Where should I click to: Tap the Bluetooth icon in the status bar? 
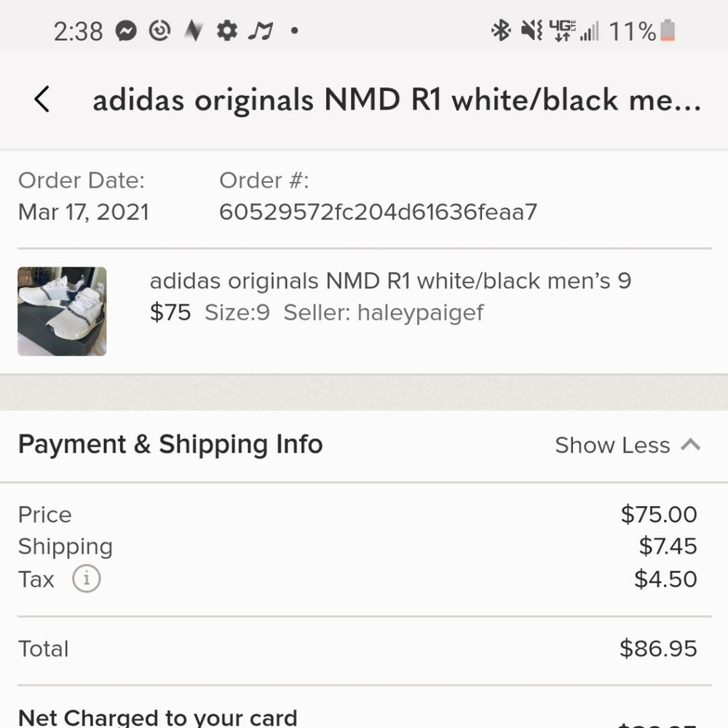coord(500,29)
